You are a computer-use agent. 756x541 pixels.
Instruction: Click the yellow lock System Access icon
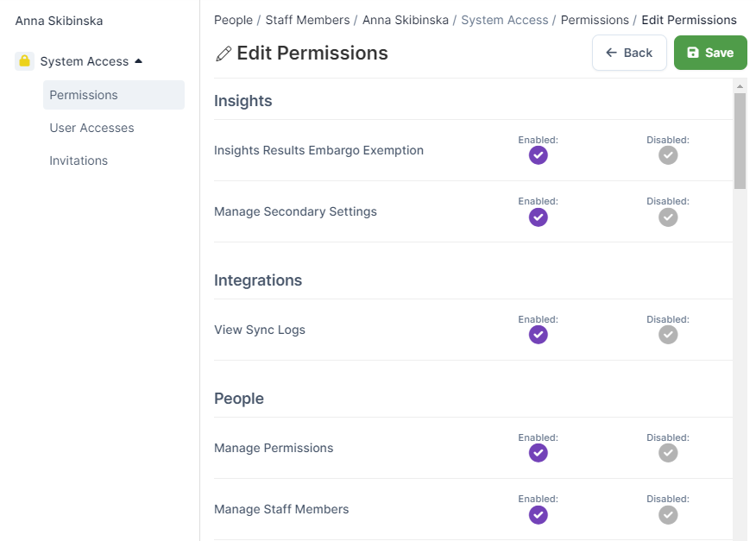[24, 61]
